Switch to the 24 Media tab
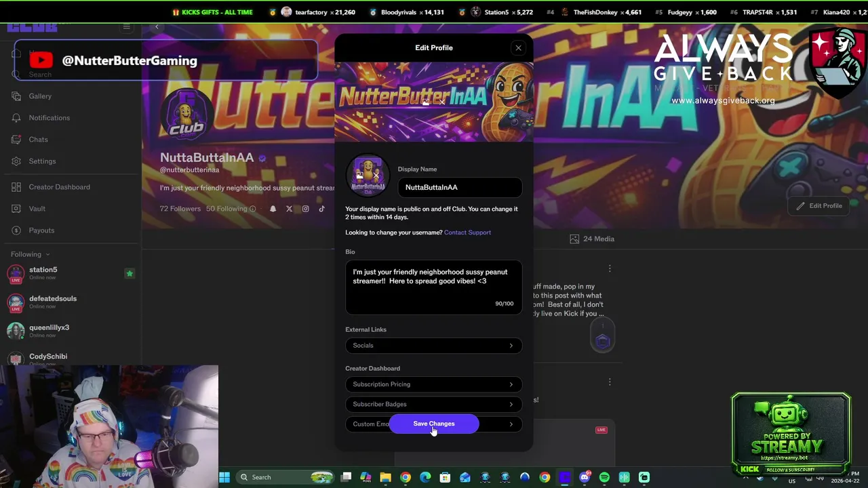868x488 pixels. pos(592,239)
